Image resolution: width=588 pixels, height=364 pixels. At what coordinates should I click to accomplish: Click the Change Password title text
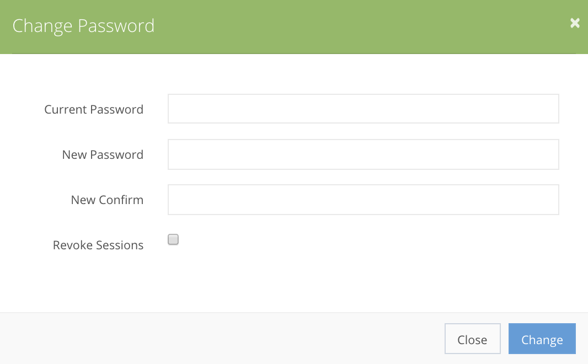coord(83,25)
